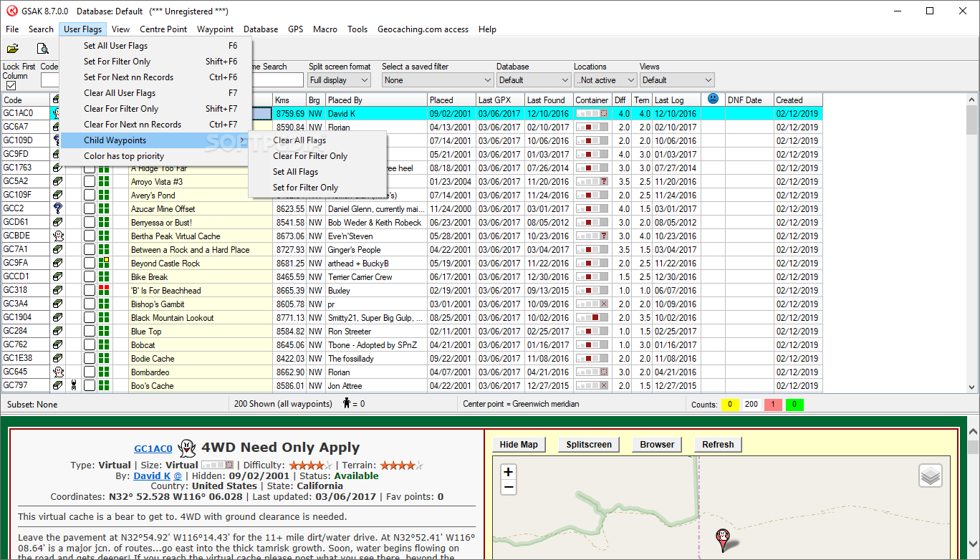Check the user flag for Arroyo Vista #3
The height and width of the screenshot is (560, 980).
90,182
